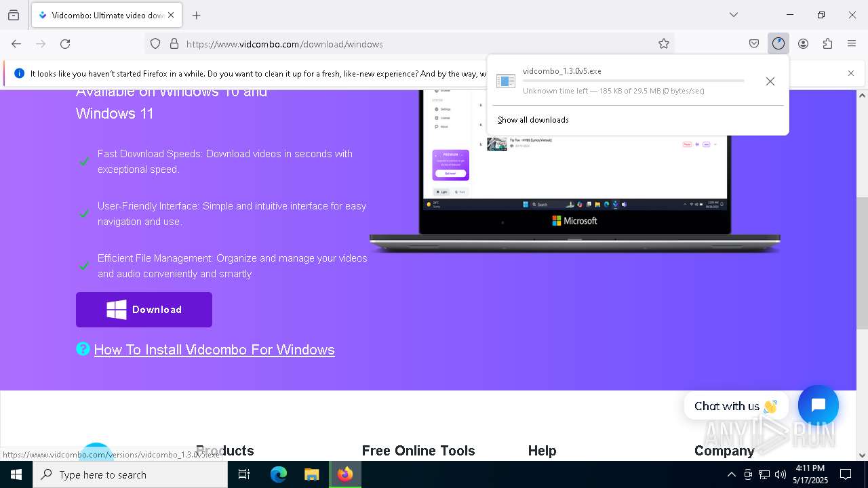This screenshot has height=488, width=868.
Task: Close the Vidcombo tab
Action: [x=171, y=15]
